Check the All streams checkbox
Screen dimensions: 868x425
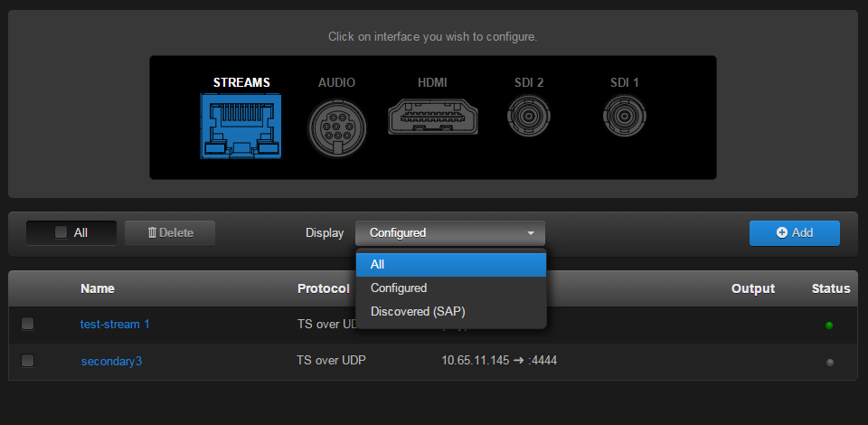click(61, 232)
